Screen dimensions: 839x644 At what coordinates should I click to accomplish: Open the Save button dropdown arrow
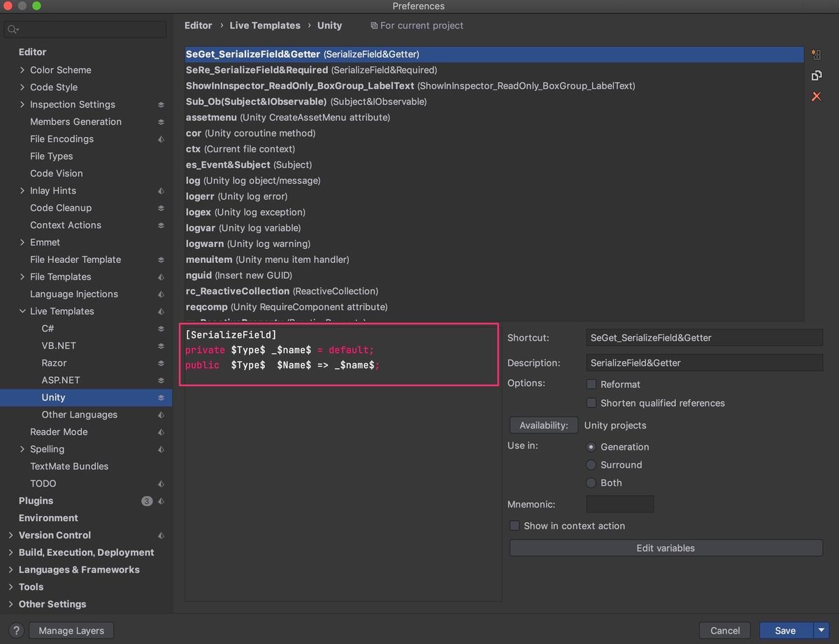pos(821,631)
